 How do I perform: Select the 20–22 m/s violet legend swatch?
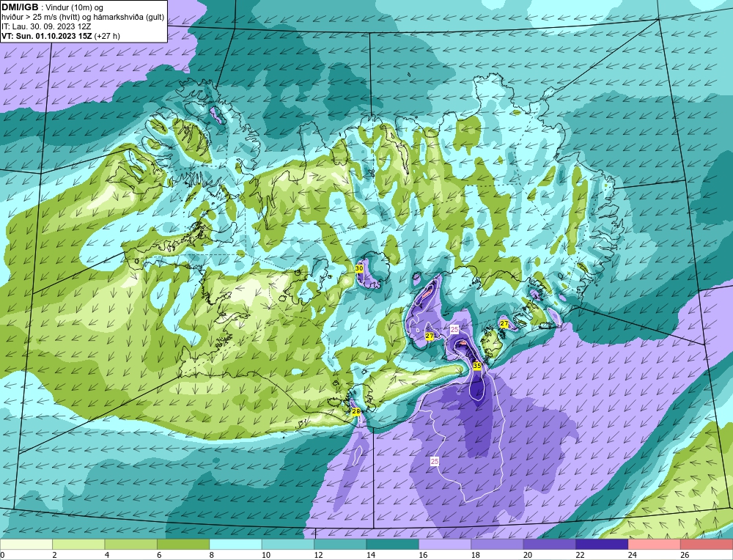[550, 544]
